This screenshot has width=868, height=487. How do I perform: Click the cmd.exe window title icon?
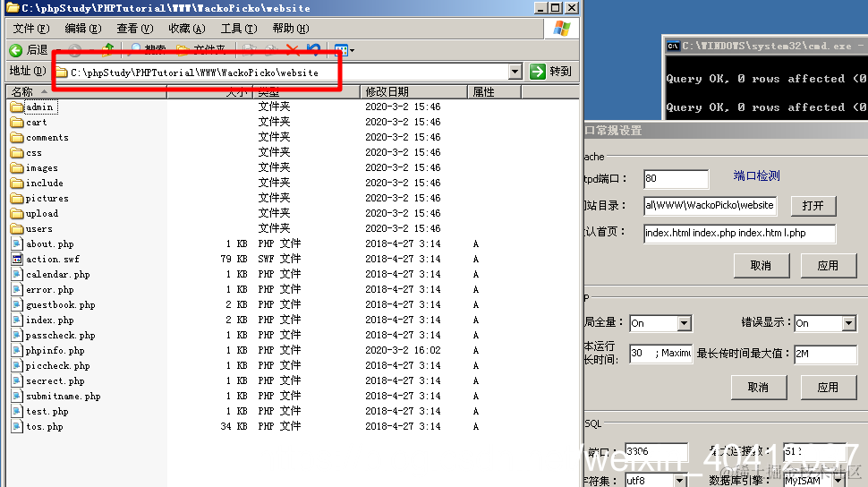coord(673,46)
